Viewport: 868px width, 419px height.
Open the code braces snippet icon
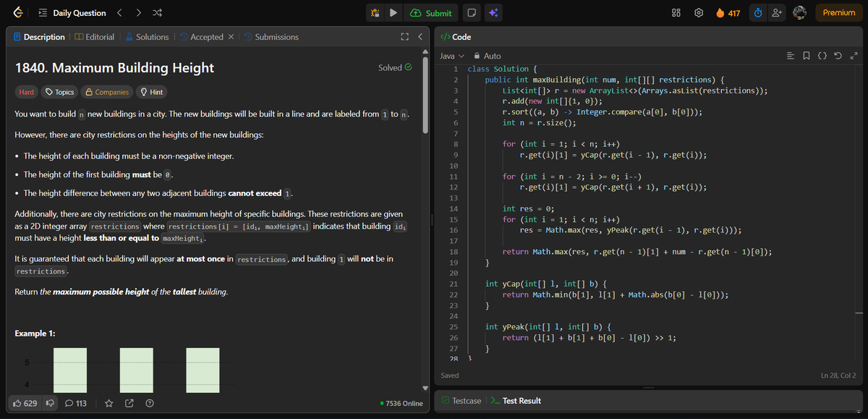pyautogui.click(x=822, y=56)
